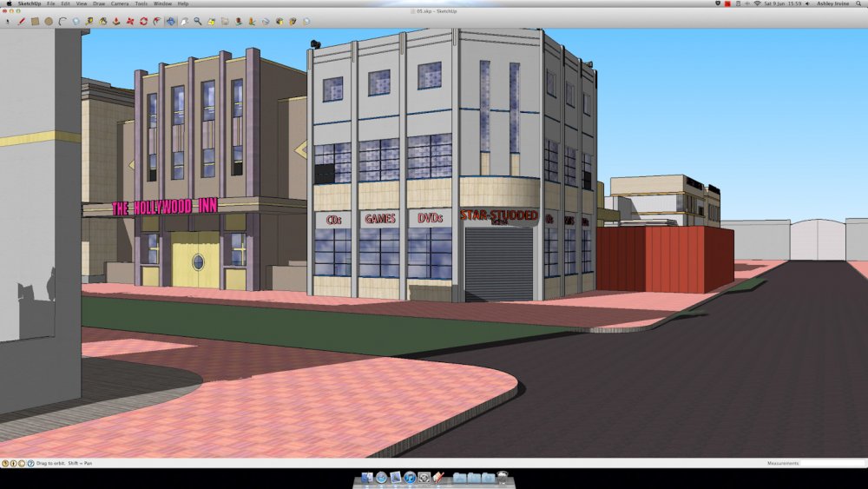Open the Wi-Fi status menu
The image size is (868, 489).
pyautogui.click(x=757, y=3)
